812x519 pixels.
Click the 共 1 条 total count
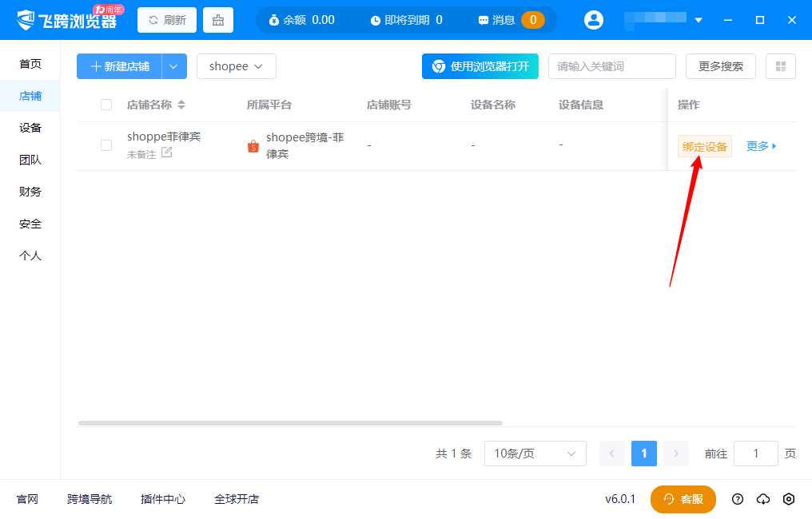pyautogui.click(x=454, y=454)
